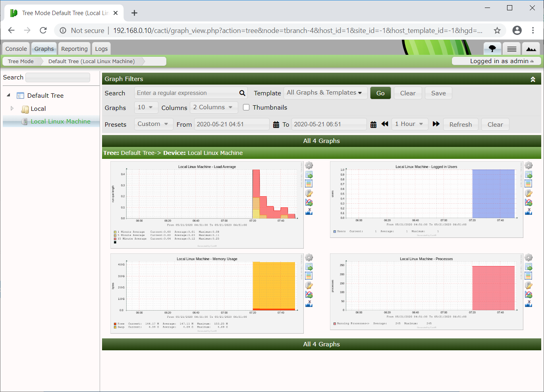Open the Reporting tab
The height and width of the screenshot is (392, 544).
coord(74,49)
